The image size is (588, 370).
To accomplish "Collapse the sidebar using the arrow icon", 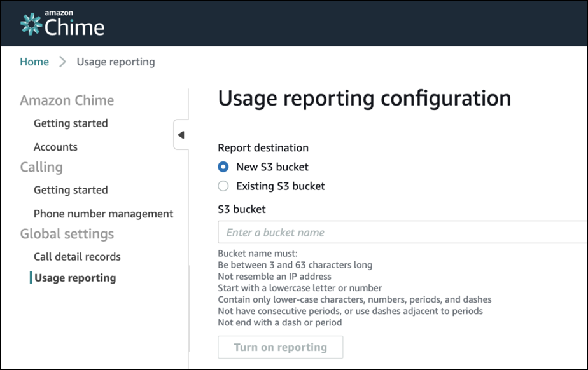I will click(181, 135).
